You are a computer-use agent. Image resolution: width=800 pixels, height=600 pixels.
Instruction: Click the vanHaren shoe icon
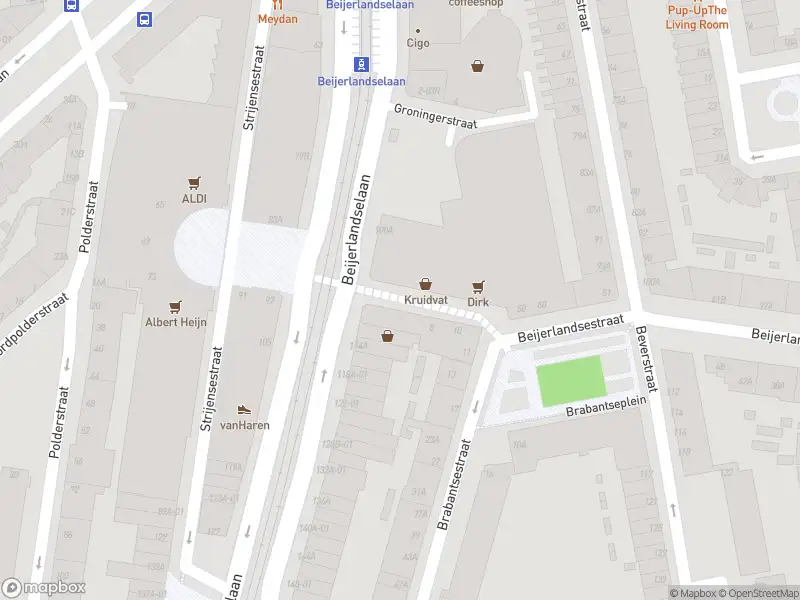244,409
